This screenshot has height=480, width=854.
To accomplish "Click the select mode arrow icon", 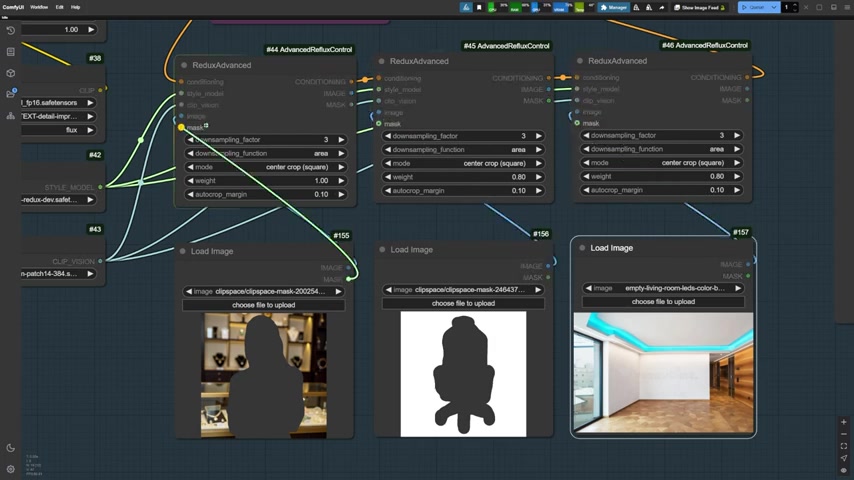I will pyautogui.click(x=844, y=458).
